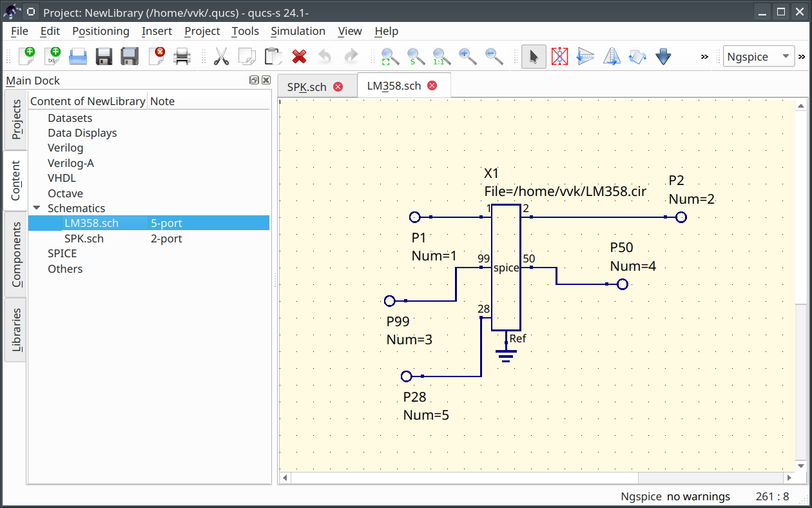Zoom in on the schematic
812x508 pixels.
click(x=468, y=57)
